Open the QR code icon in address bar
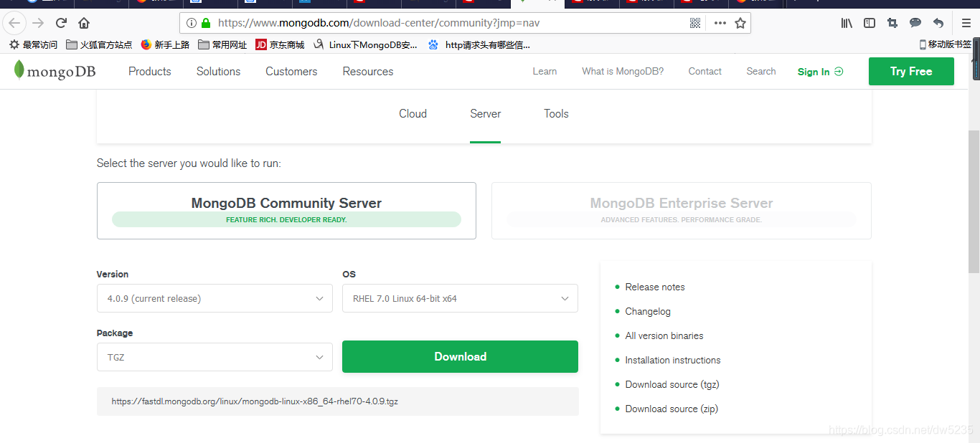This screenshot has height=443, width=980. (x=695, y=23)
